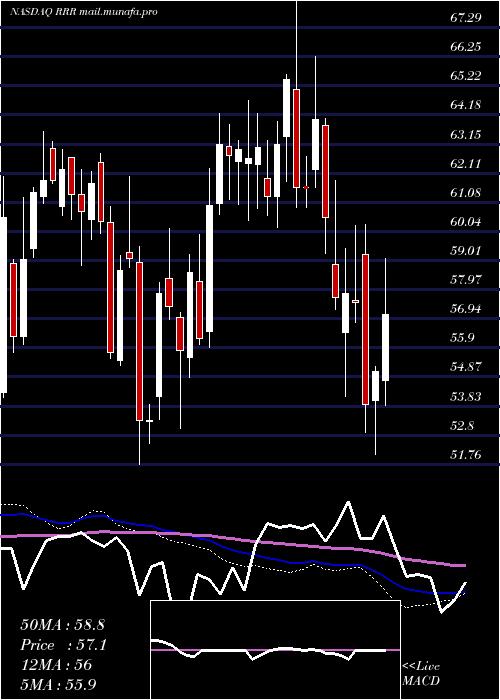Click the 12MA : 56 value

coord(56,665)
